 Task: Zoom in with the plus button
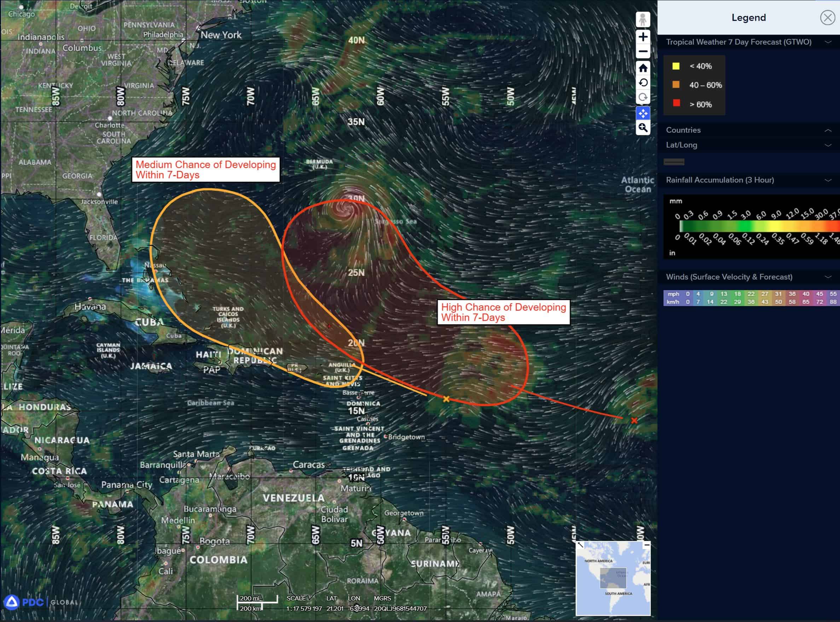[643, 37]
